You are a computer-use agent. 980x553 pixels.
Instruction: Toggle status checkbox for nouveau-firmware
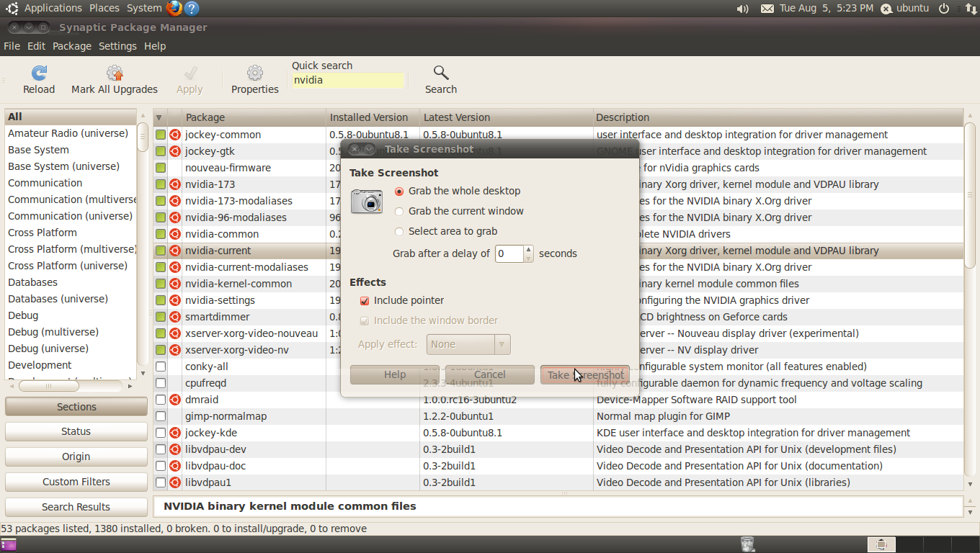tap(161, 168)
